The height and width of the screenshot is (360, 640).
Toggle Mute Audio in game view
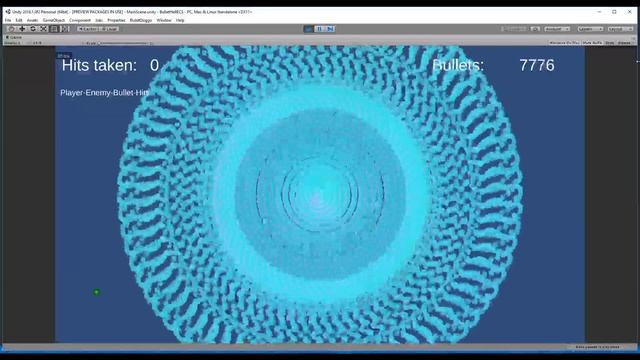(592, 43)
